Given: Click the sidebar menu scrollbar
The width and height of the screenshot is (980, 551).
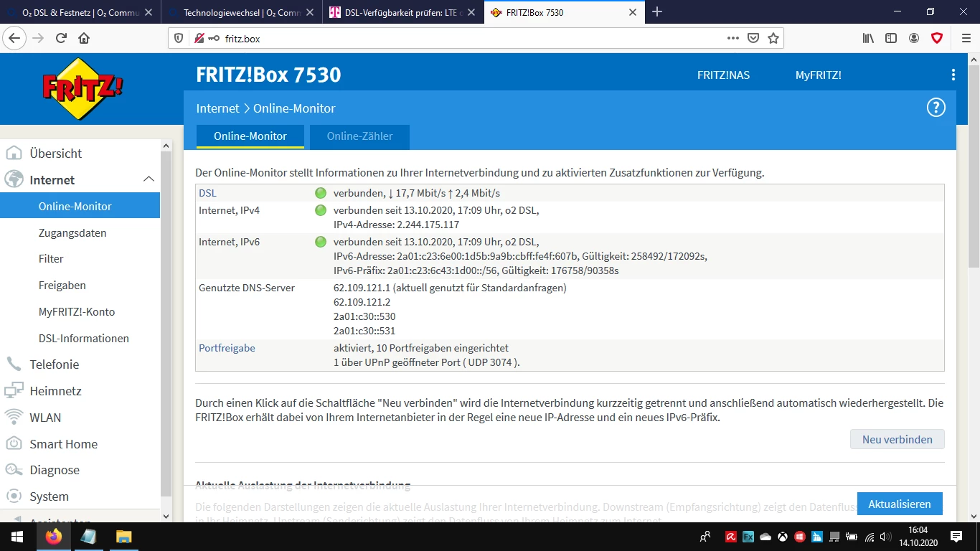Looking at the screenshot, I should pyautogui.click(x=166, y=323).
